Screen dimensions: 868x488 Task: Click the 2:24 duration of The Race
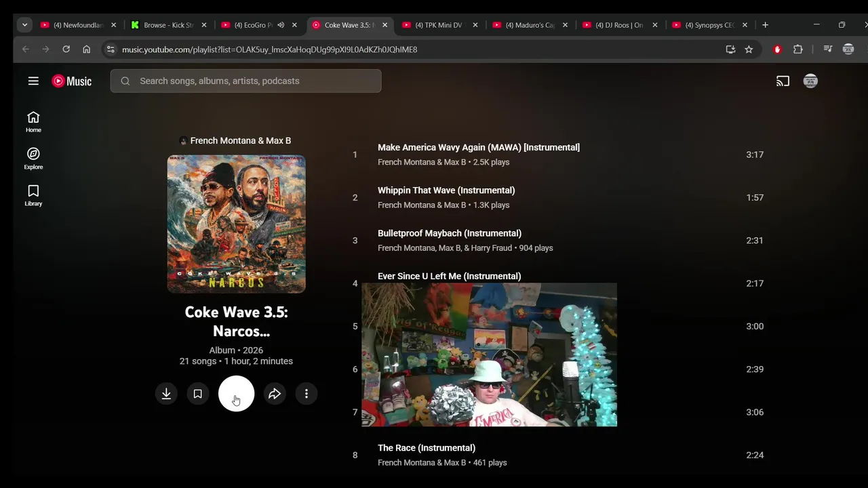pos(755,455)
